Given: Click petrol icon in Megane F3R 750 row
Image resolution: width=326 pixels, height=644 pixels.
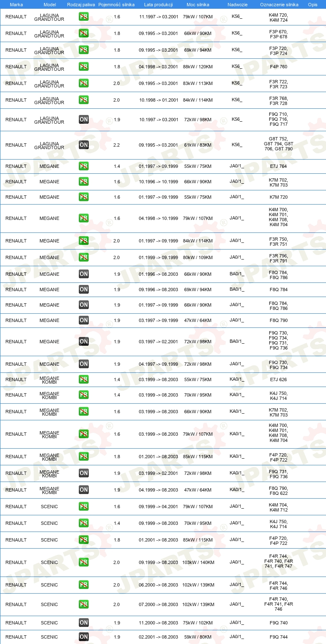Looking at the screenshot, I should tap(83, 241).
